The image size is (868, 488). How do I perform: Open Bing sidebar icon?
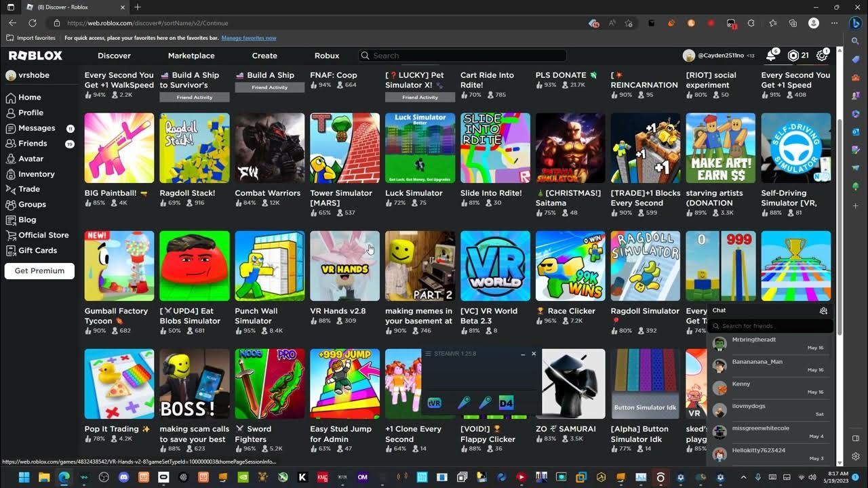(856, 22)
